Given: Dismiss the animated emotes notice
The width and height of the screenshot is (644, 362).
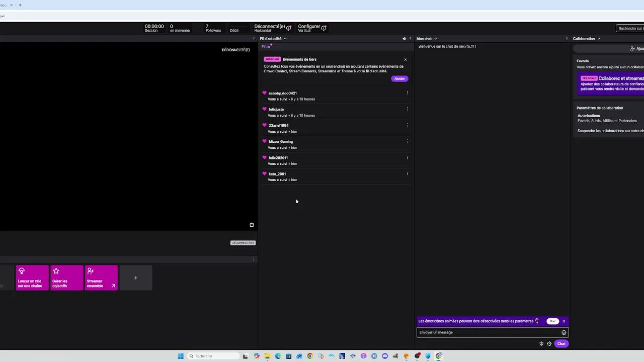Looking at the screenshot, I should point(563,321).
